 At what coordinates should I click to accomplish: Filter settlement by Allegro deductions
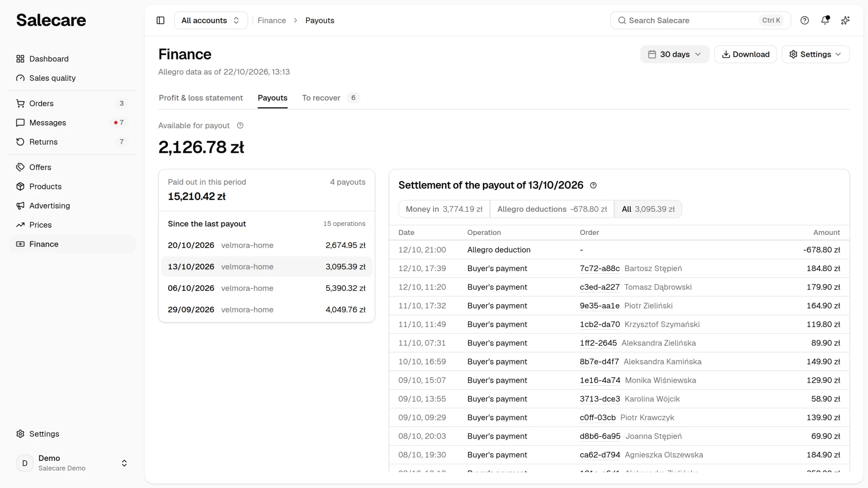tap(552, 209)
